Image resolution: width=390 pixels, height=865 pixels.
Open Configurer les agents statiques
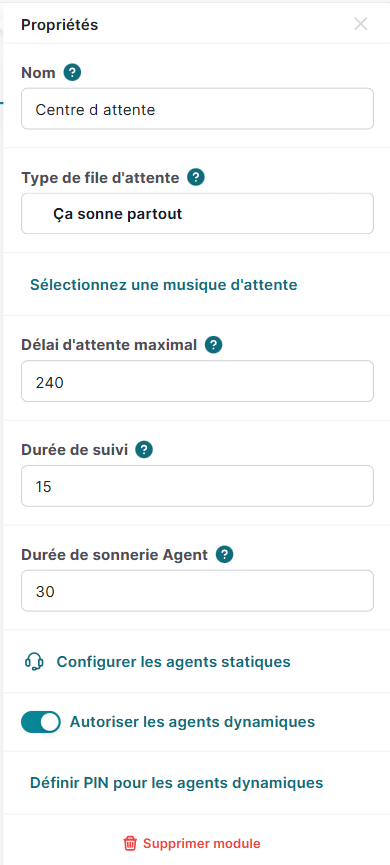point(173,661)
